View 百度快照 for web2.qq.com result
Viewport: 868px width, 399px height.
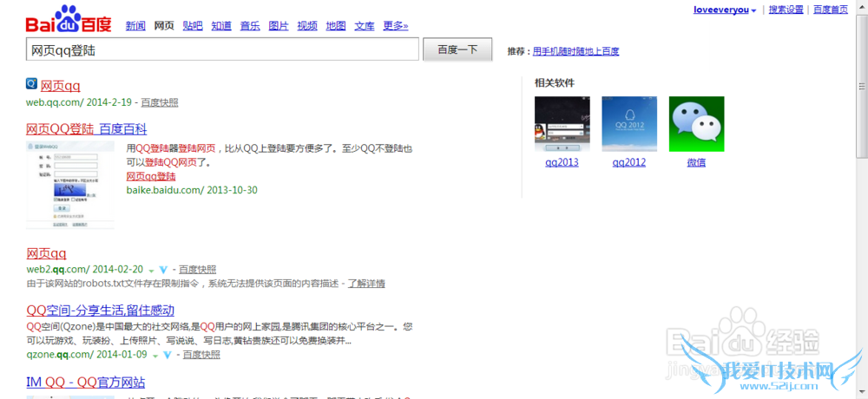click(197, 270)
